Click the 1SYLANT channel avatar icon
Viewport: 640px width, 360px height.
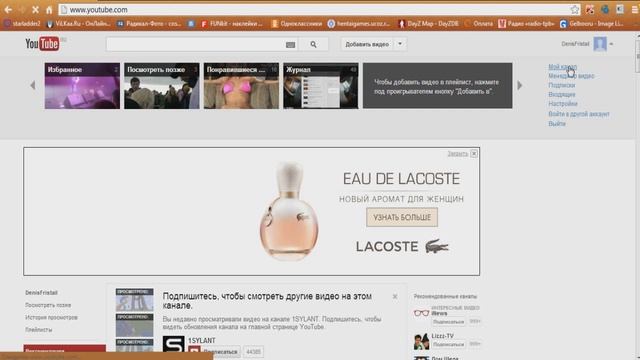click(x=173, y=344)
